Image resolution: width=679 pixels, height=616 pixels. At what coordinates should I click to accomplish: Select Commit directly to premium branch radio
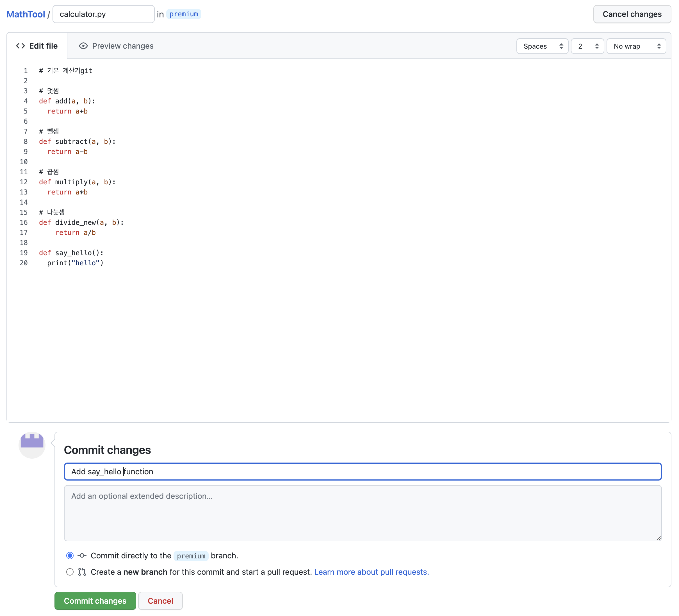[70, 555]
